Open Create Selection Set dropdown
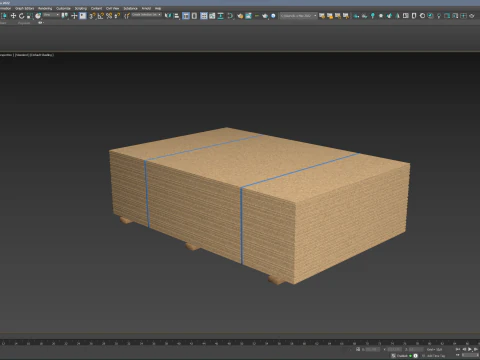The height and width of the screenshot is (360, 480). click(146, 15)
